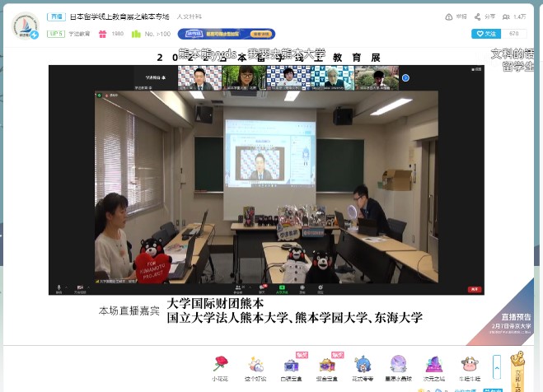
Task: Click the golden crown 立即上舰 banner
Action: pos(517,371)
